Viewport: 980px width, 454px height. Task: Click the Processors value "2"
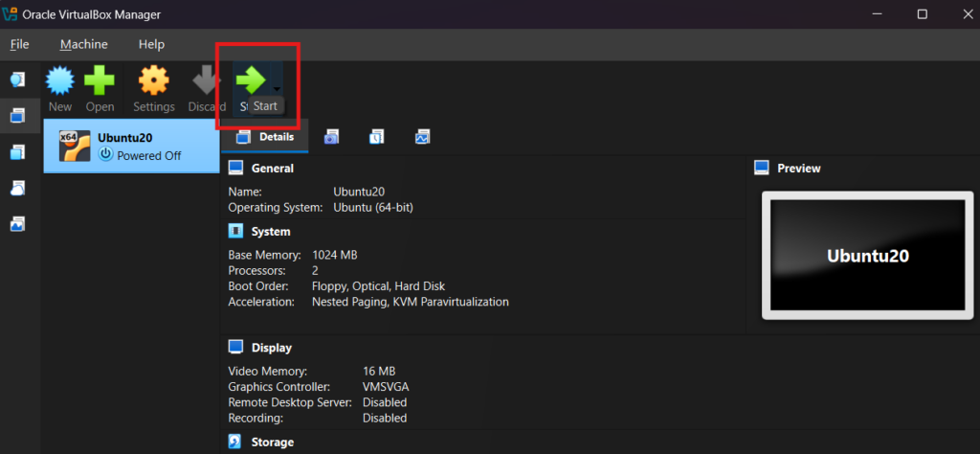point(315,271)
